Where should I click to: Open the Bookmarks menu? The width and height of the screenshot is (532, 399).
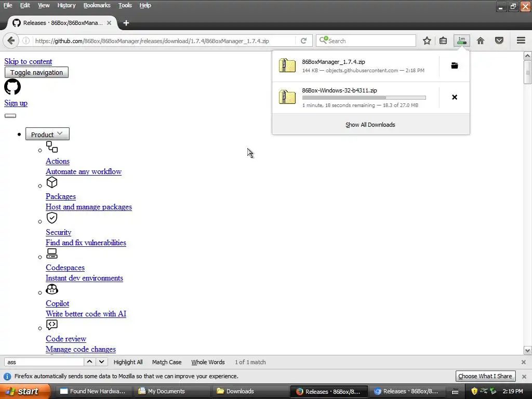pyautogui.click(x=97, y=5)
